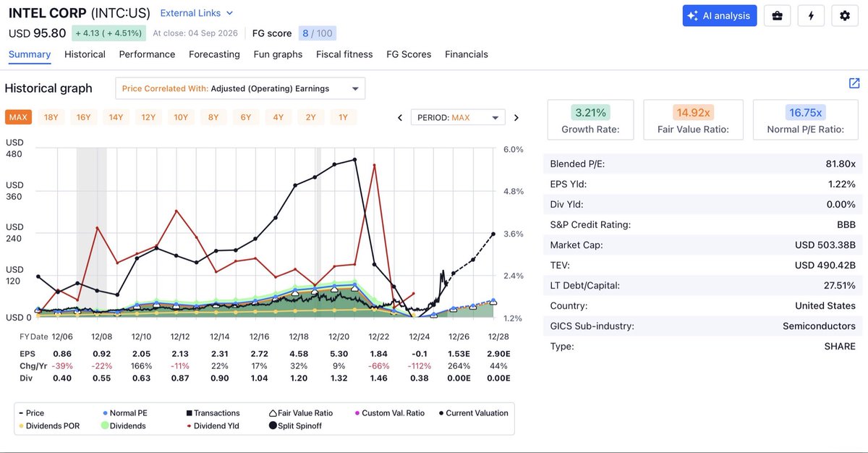Toggle the green Dividends legend swatch
Screen dimensions: 868x453
tap(123, 426)
